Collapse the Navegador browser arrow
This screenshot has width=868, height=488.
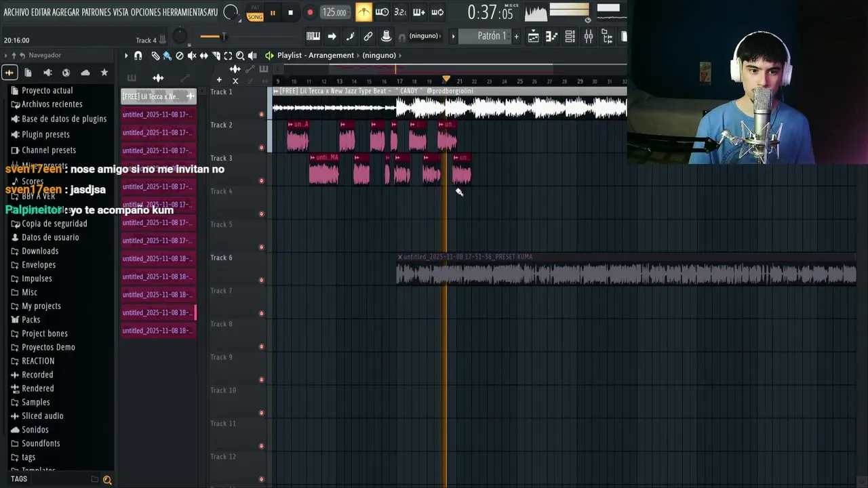[5, 56]
